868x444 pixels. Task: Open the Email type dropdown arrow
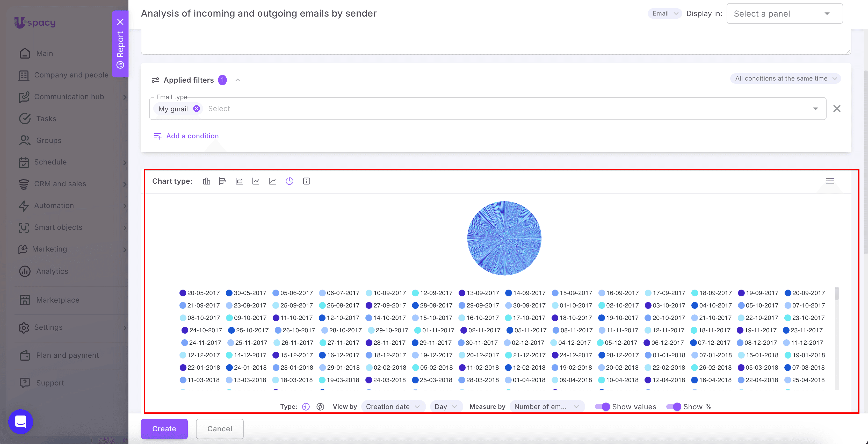click(x=815, y=109)
